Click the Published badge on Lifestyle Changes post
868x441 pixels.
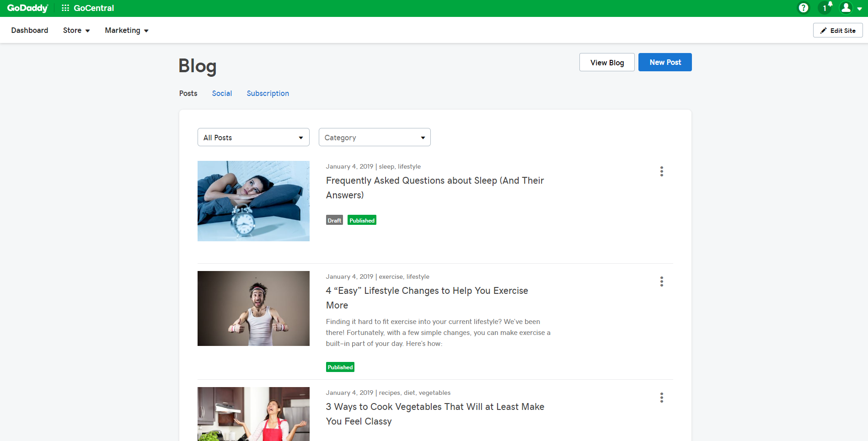pyautogui.click(x=340, y=367)
